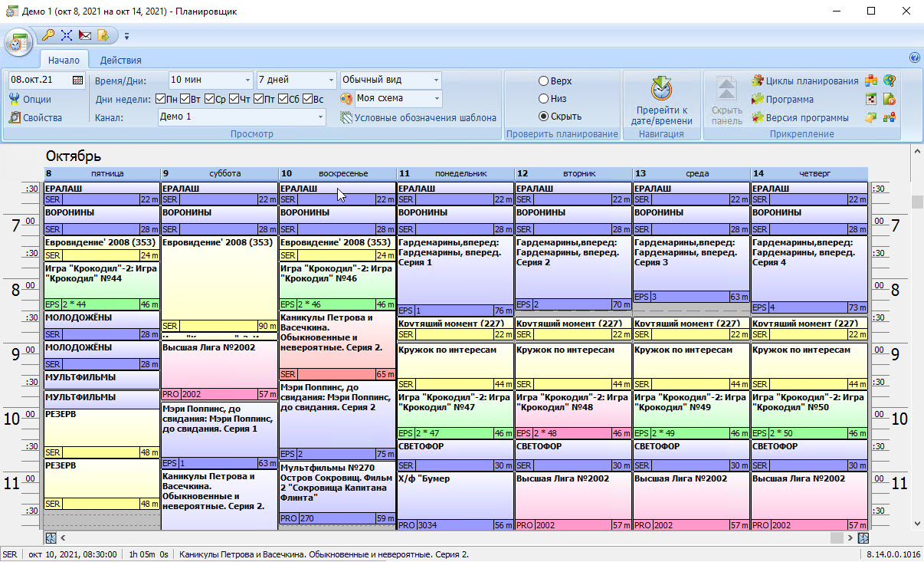Expand the Канал Демо 1 dropdown
The height and width of the screenshot is (562, 924).
click(x=319, y=117)
